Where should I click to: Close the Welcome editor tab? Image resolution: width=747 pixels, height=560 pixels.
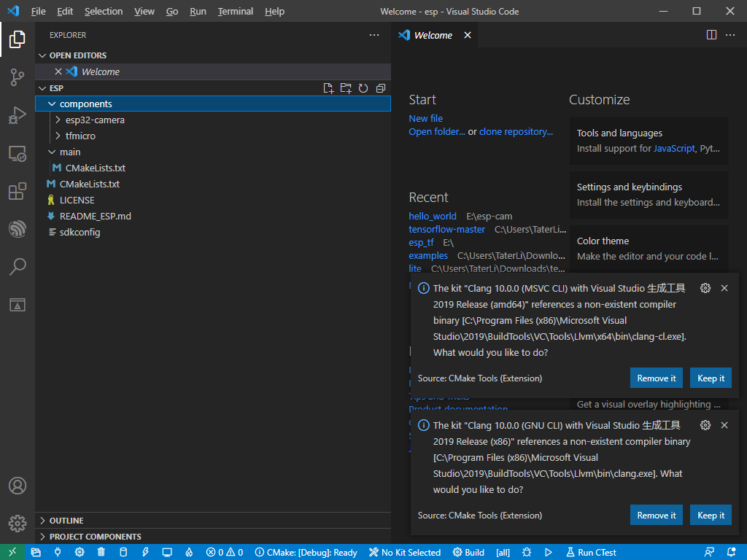pyautogui.click(x=468, y=35)
